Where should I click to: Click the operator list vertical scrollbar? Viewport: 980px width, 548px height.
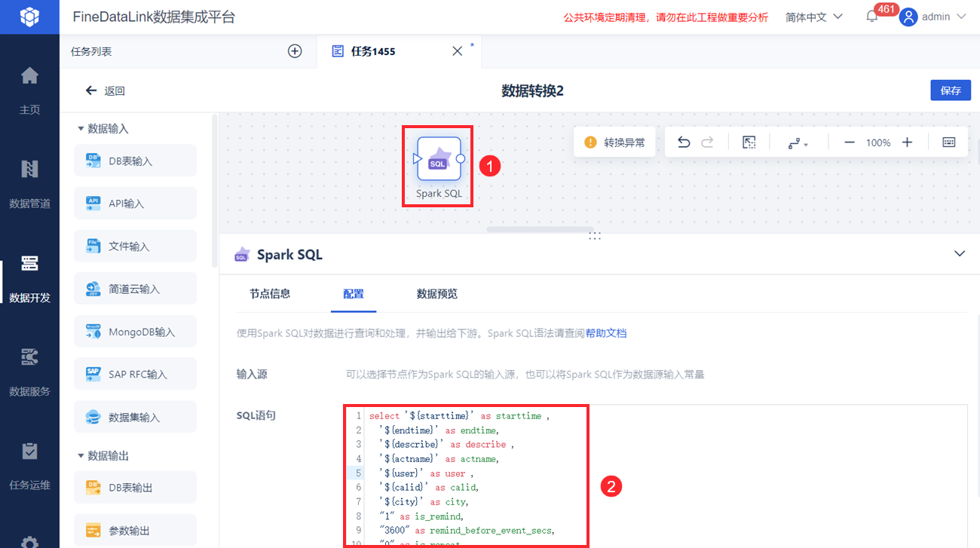215,191
